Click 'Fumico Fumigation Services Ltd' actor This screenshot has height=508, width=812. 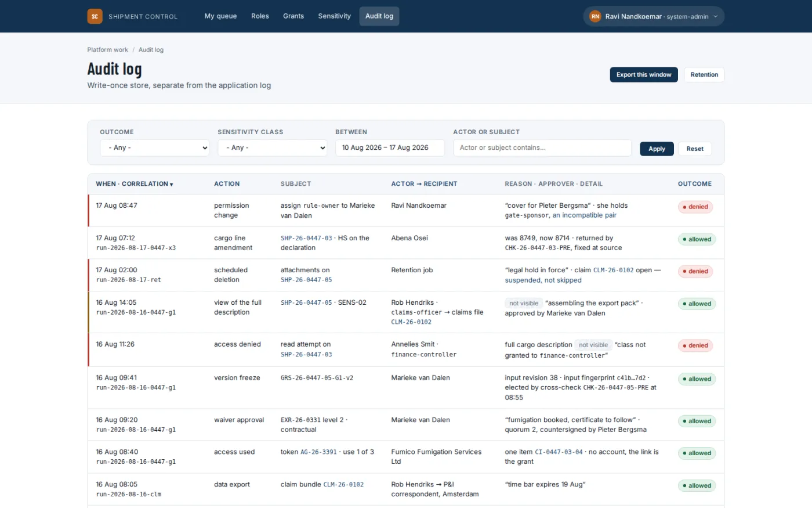coord(436,457)
